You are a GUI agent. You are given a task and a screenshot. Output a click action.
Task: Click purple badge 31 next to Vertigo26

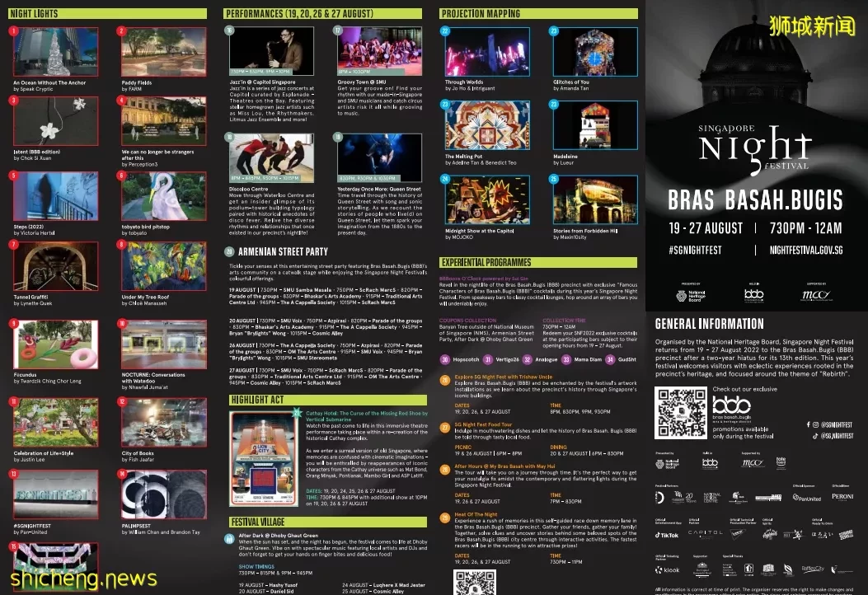pos(488,360)
